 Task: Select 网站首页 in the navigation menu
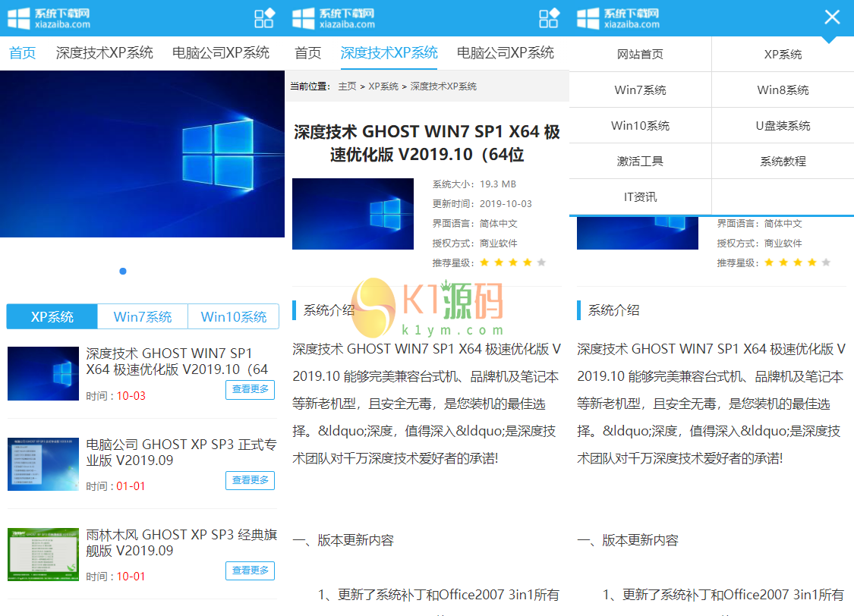(x=640, y=55)
